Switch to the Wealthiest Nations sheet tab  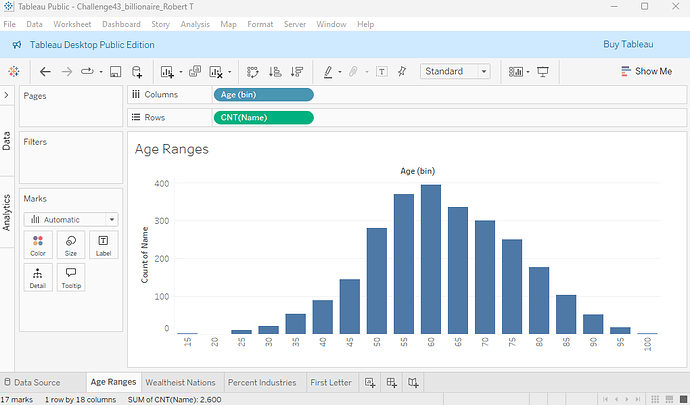180,383
